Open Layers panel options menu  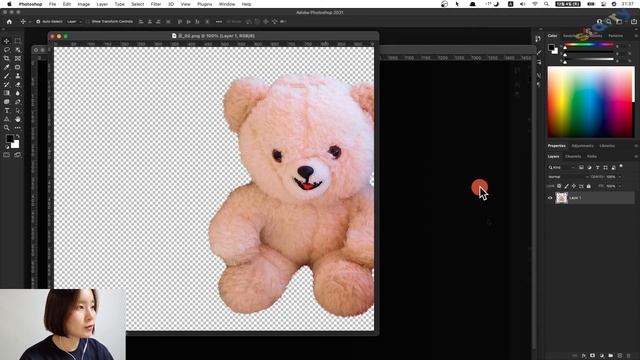(636, 156)
